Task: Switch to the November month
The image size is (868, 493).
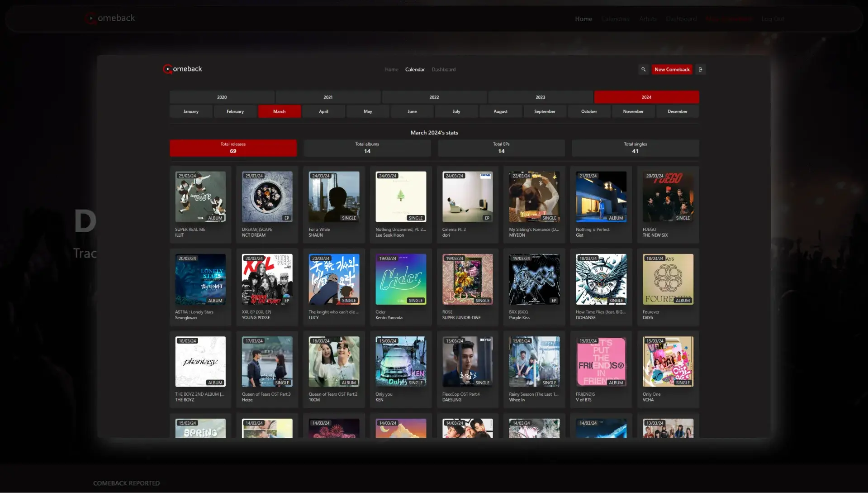Action: click(x=633, y=111)
